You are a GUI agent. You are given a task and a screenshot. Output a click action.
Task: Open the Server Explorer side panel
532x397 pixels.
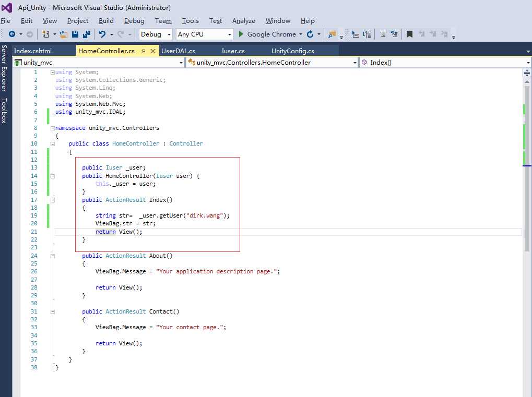[x=4, y=68]
